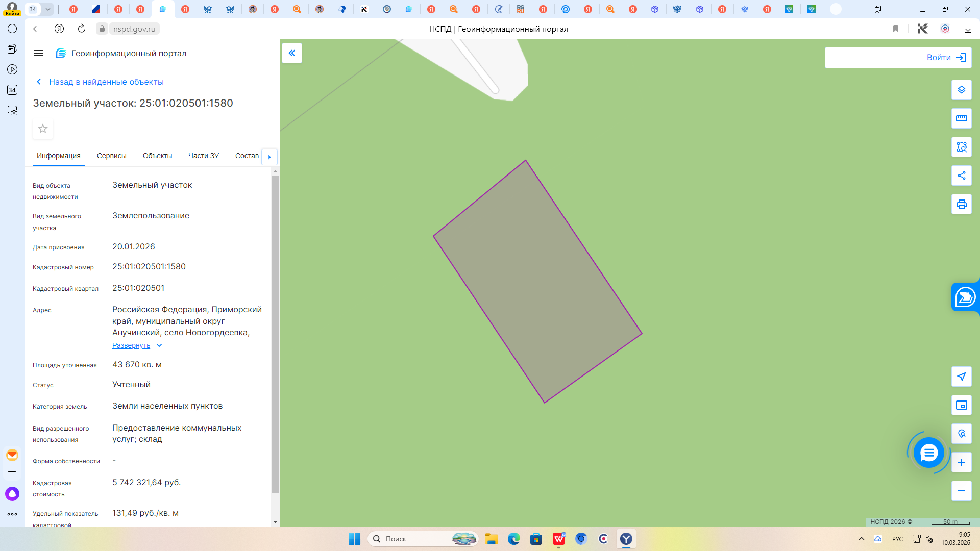This screenshot has width=980, height=551.
Task: Expand the full address with Развернуть
Action: tap(131, 345)
